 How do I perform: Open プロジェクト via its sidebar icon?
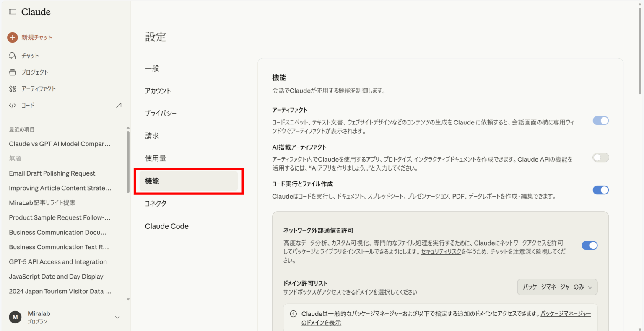point(13,72)
